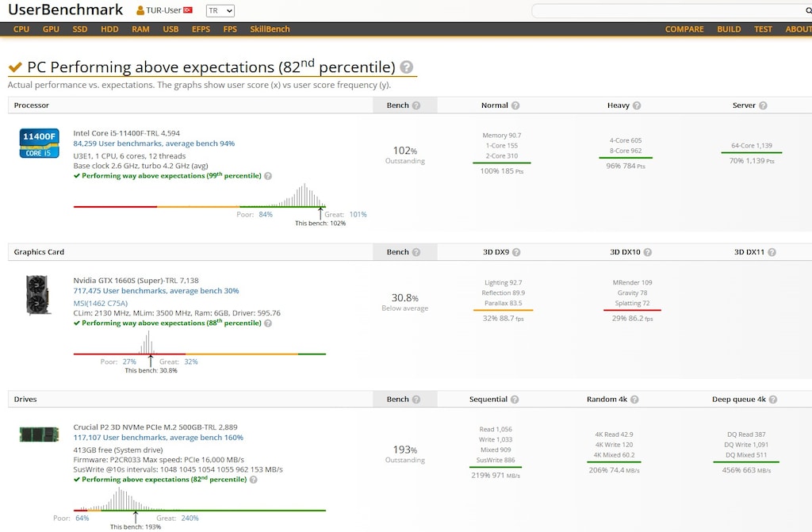Follow the 117,107 User benchmarks link
Image resolution: width=812 pixels, height=532 pixels.
(158, 437)
